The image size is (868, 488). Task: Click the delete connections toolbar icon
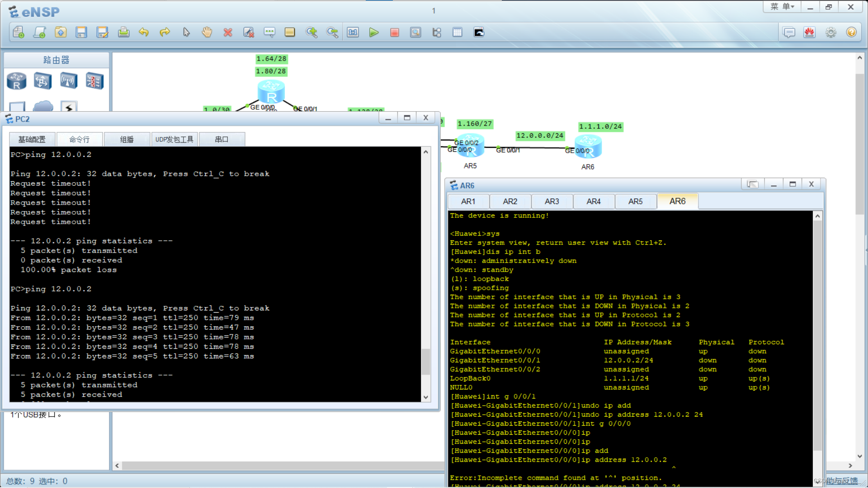[249, 32]
